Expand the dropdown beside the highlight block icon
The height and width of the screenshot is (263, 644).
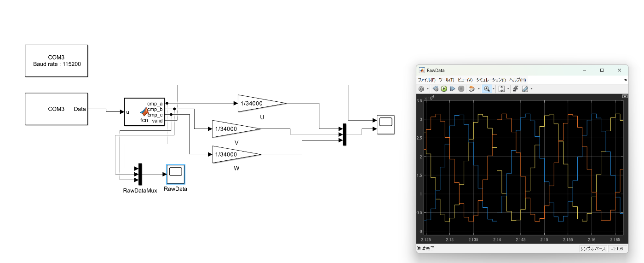click(x=479, y=88)
